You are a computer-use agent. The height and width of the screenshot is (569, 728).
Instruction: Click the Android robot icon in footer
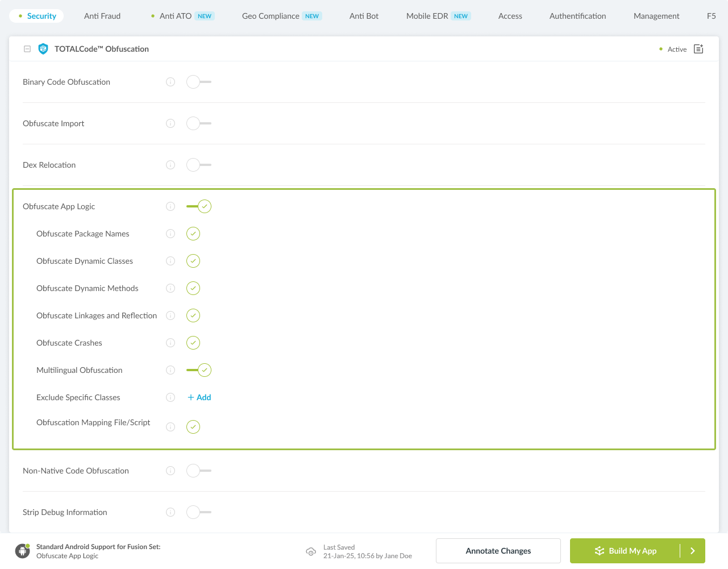pos(23,551)
